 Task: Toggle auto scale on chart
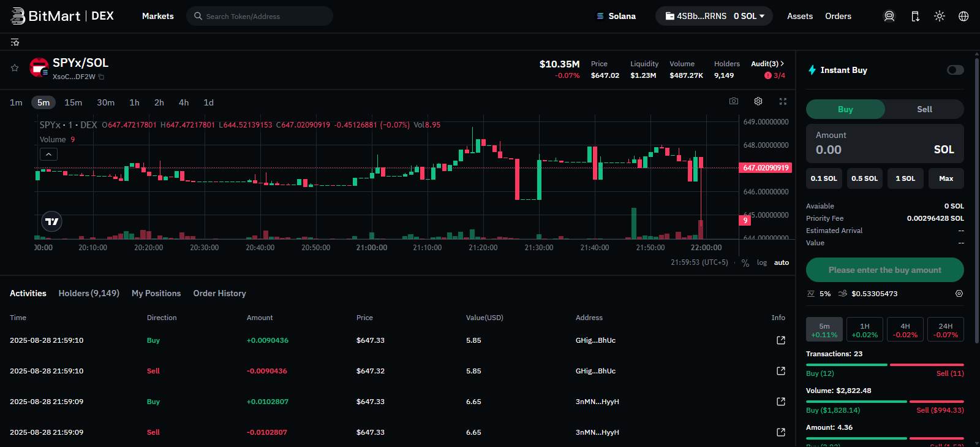782,262
